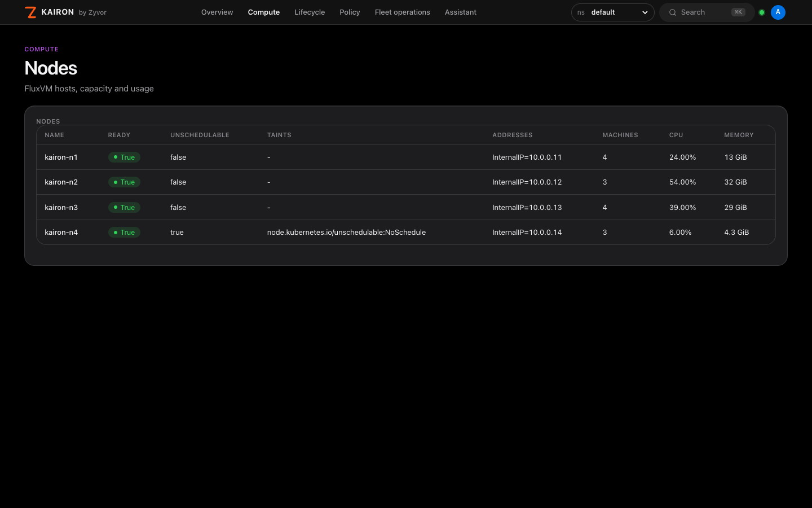Open the Fleet operations tab
Screen dimensions: 812x508
point(403,12)
